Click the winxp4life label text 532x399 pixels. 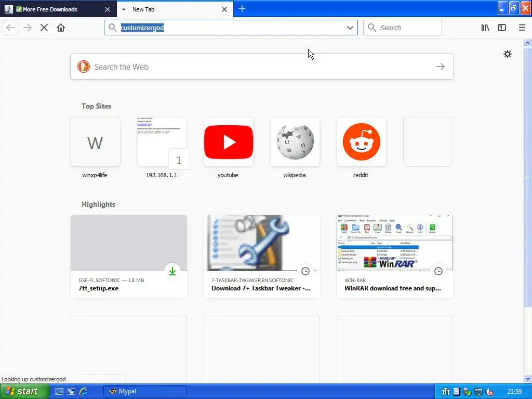[x=95, y=175]
